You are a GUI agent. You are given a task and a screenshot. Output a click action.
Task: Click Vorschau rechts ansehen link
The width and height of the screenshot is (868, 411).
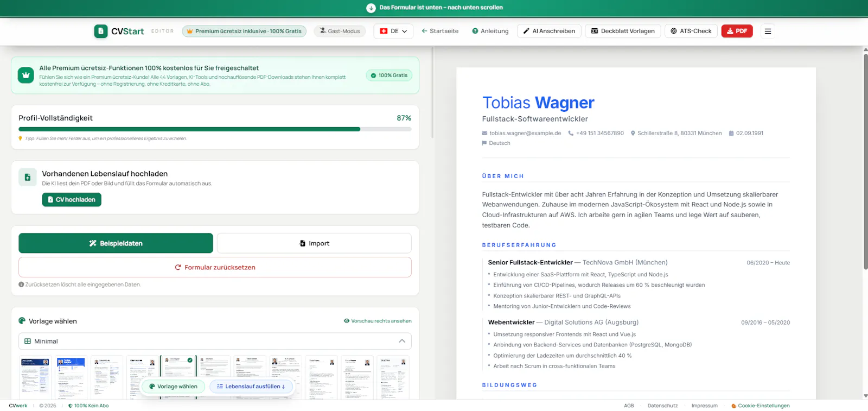[378, 321]
